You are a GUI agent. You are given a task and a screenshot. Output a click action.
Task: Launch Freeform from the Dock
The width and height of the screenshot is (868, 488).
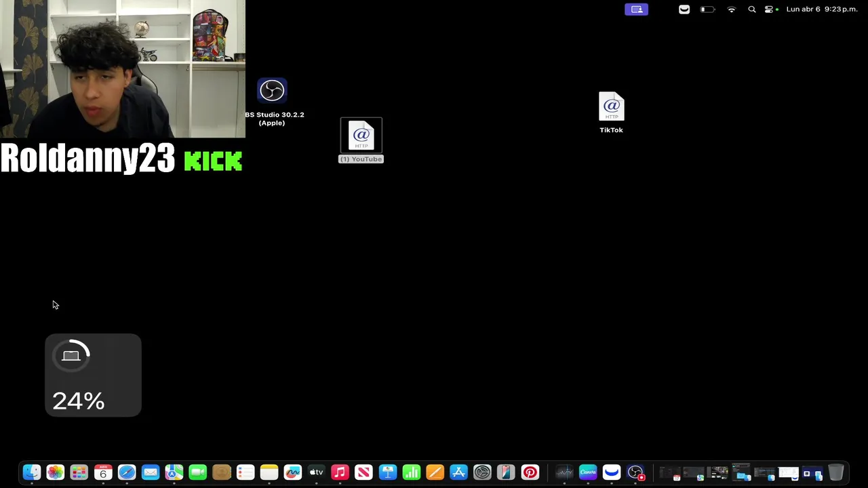293,472
